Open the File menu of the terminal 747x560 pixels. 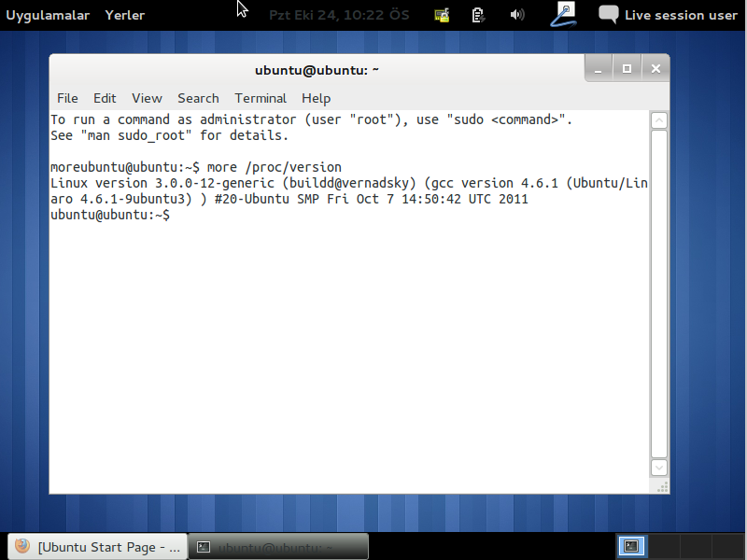66,98
